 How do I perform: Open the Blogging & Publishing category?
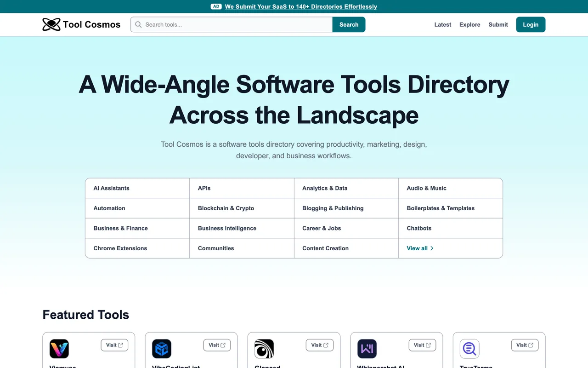346,208
